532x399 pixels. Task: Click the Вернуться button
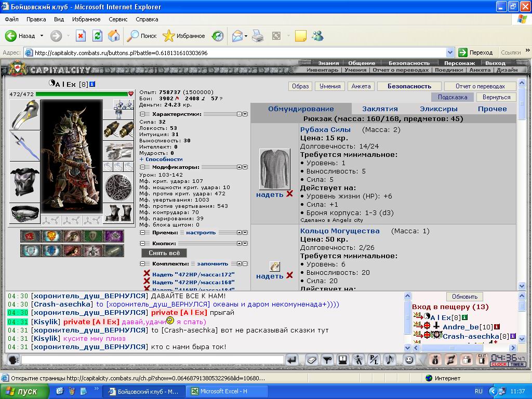(x=496, y=97)
